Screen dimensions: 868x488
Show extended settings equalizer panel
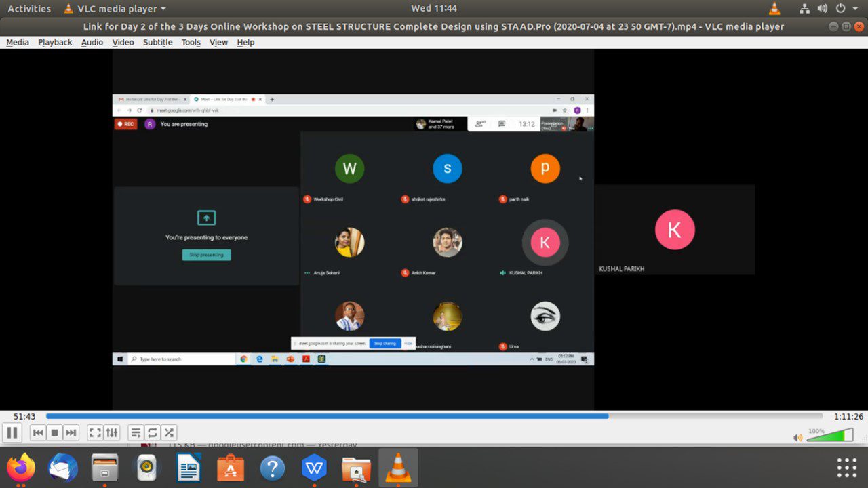pos(112,432)
